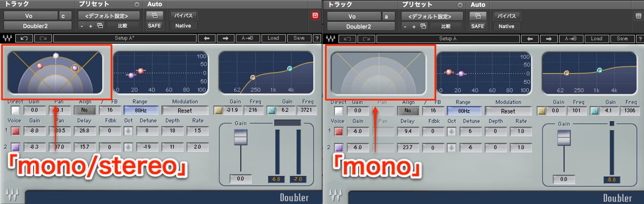Viewport: 644px width, 204px height.
Task: Open automation window icon under Auto, right window
Action: [477, 16]
